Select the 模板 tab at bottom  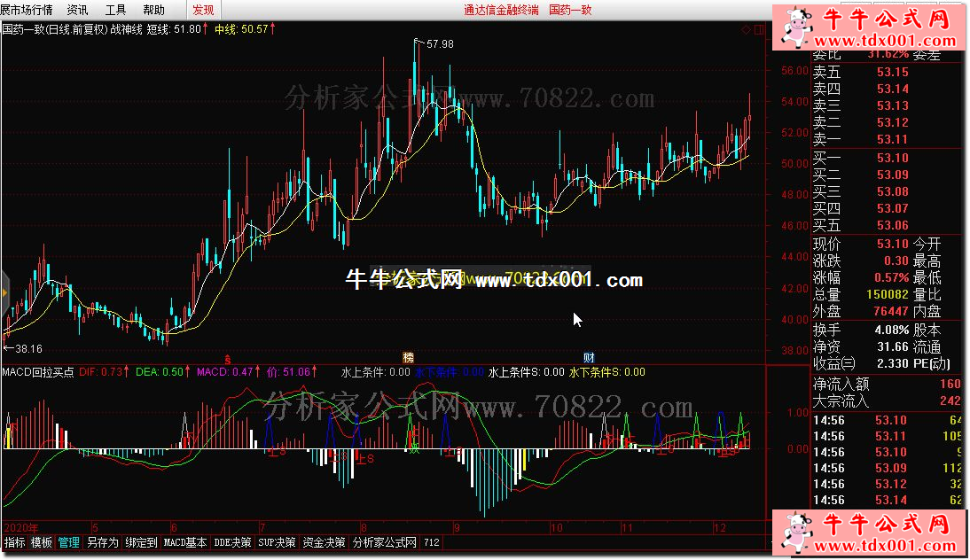(42, 542)
